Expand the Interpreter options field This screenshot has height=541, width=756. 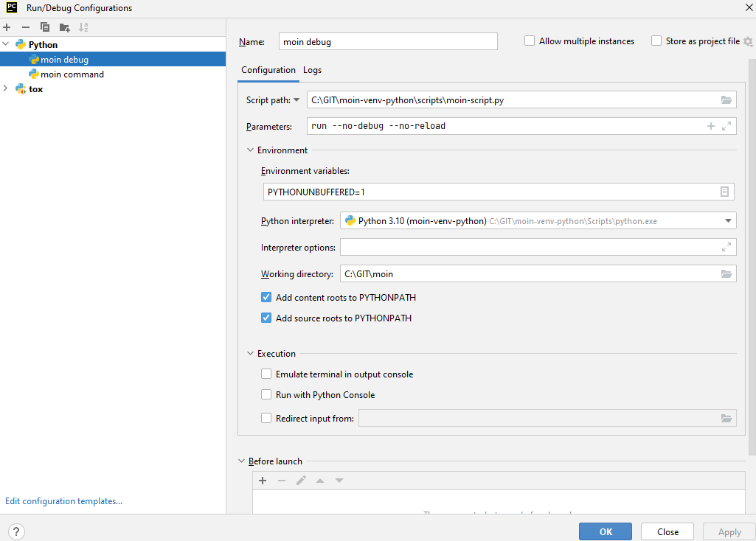pyautogui.click(x=726, y=247)
